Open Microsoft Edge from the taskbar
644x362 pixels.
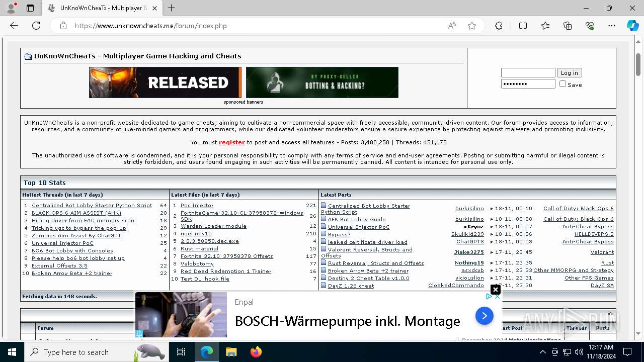coord(207,352)
